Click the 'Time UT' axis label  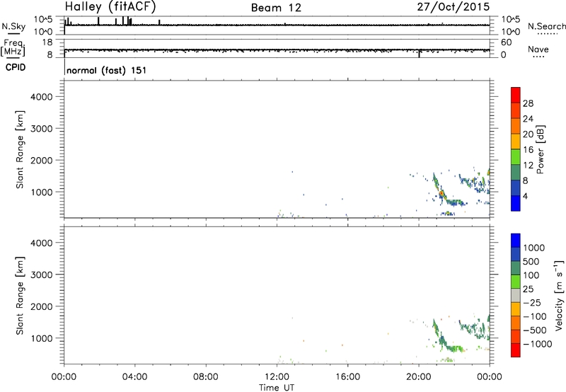pyautogui.click(x=277, y=388)
